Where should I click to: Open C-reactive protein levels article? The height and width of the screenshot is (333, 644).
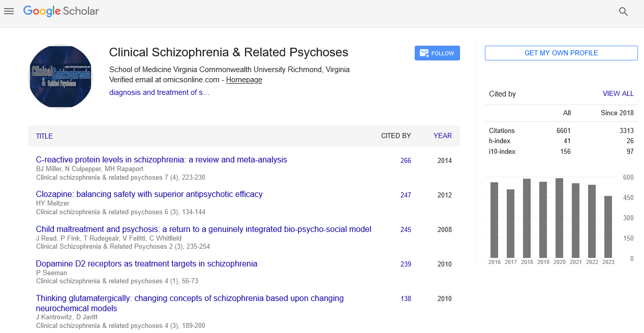tap(161, 160)
